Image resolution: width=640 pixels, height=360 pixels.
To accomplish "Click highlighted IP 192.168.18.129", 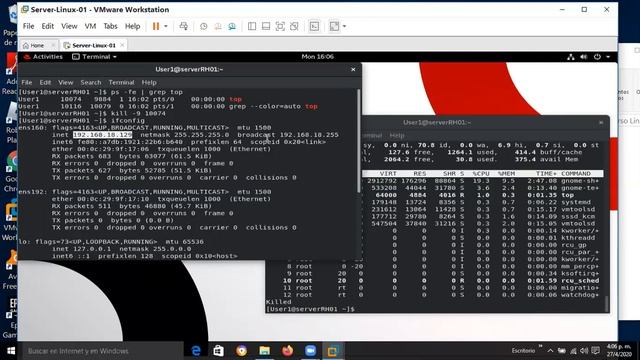I will [102, 135].
